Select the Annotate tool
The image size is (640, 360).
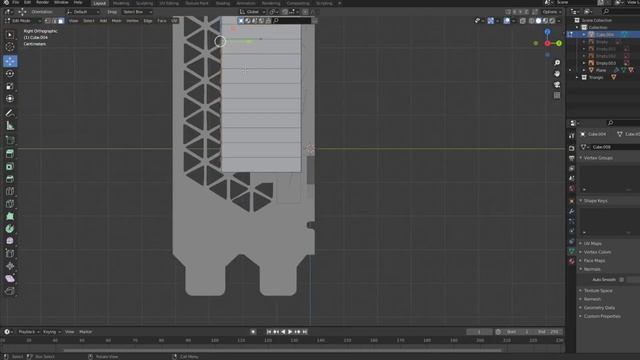tap(10, 113)
